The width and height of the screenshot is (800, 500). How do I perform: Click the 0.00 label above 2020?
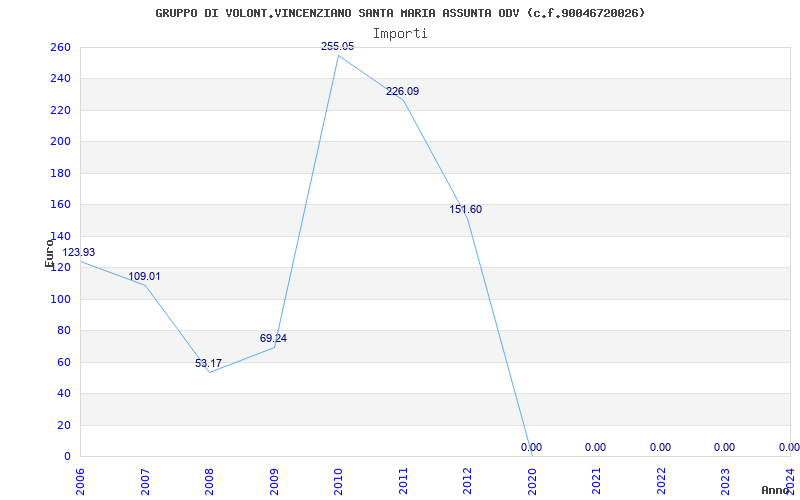click(531, 447)
